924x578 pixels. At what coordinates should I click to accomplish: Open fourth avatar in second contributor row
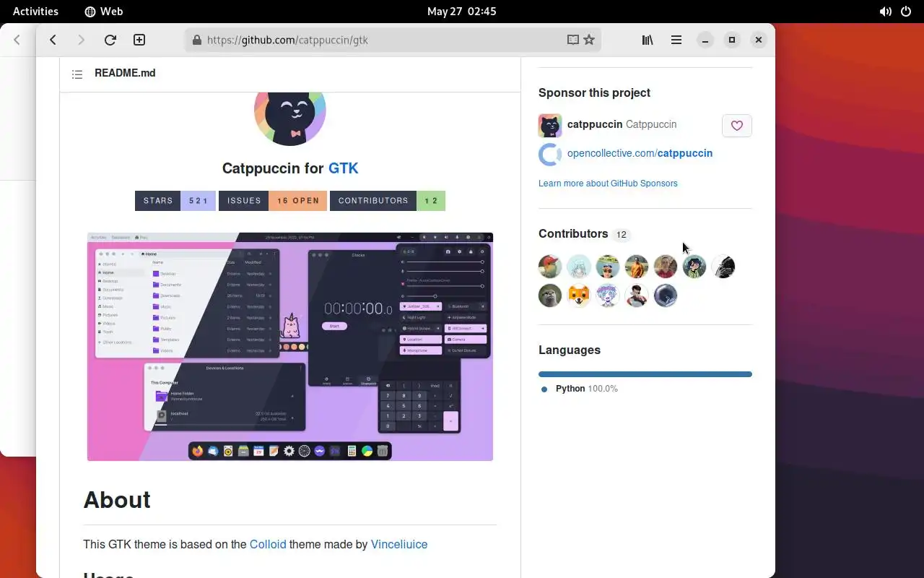click(637, 296)
